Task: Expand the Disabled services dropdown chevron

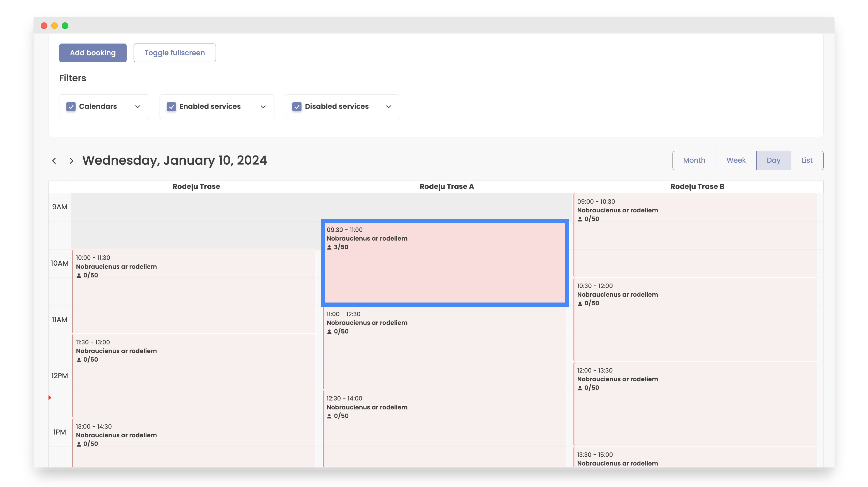Action: pos(389,107)
